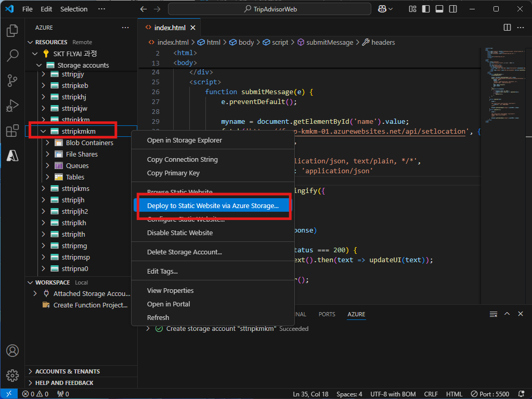Open the File menu

pyautogui.click(x=28, y=9)
